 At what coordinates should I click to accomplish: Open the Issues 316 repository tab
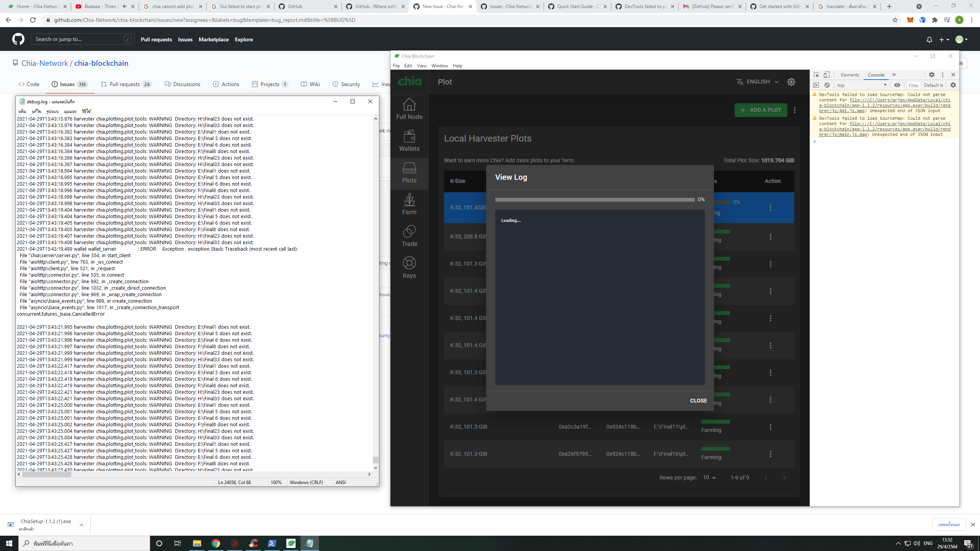[x=70, y=84]
